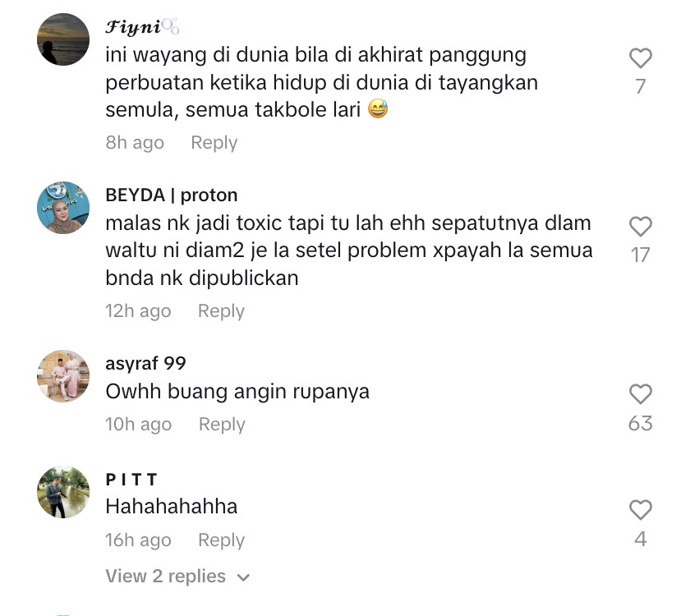Viewport: 690px width, 616px height.
Task: Like Fiyni's comment with the heart icon
Action: coord(640,57)
